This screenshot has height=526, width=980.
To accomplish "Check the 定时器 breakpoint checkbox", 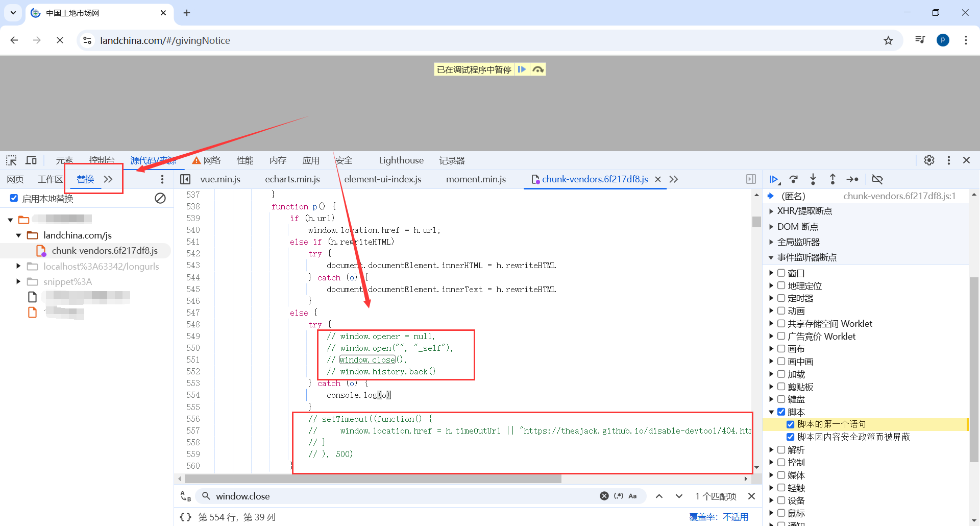I will 781,298.
